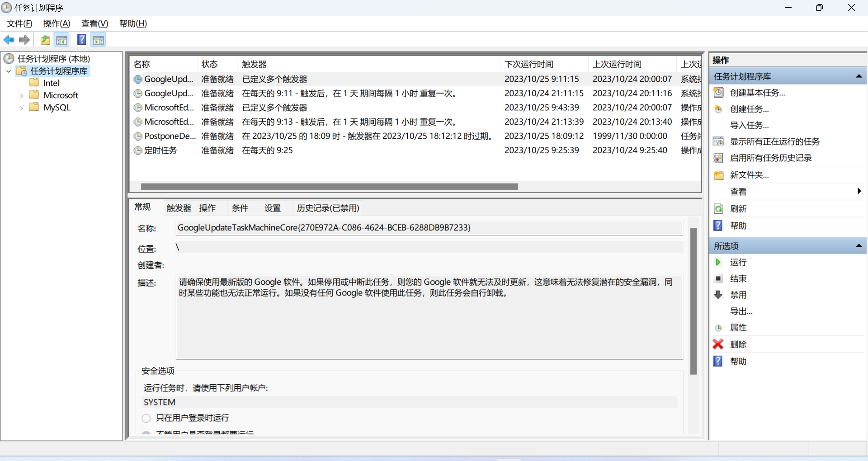Click the 删除 action text
The height and width of the screenshot is (461, 868).
coord(738,344)
